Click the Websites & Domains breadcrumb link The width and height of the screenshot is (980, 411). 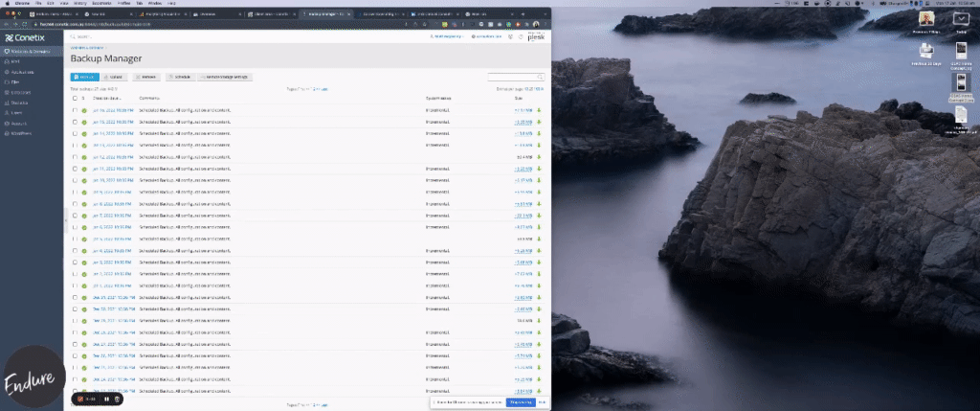[x=87, y=48]
